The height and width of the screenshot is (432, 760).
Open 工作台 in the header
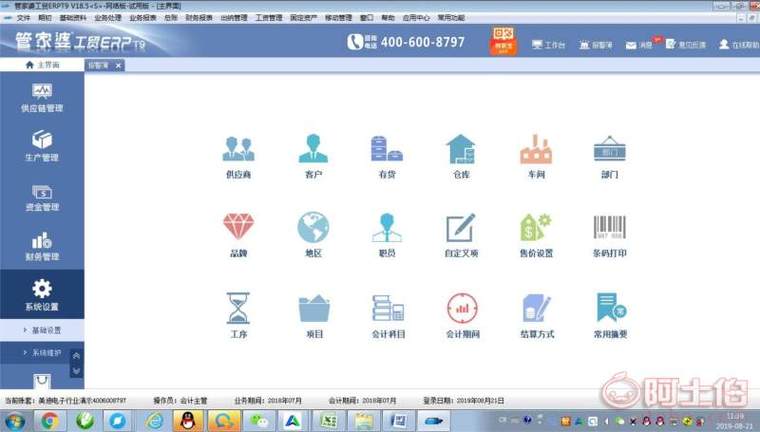(x=548, y=45)
